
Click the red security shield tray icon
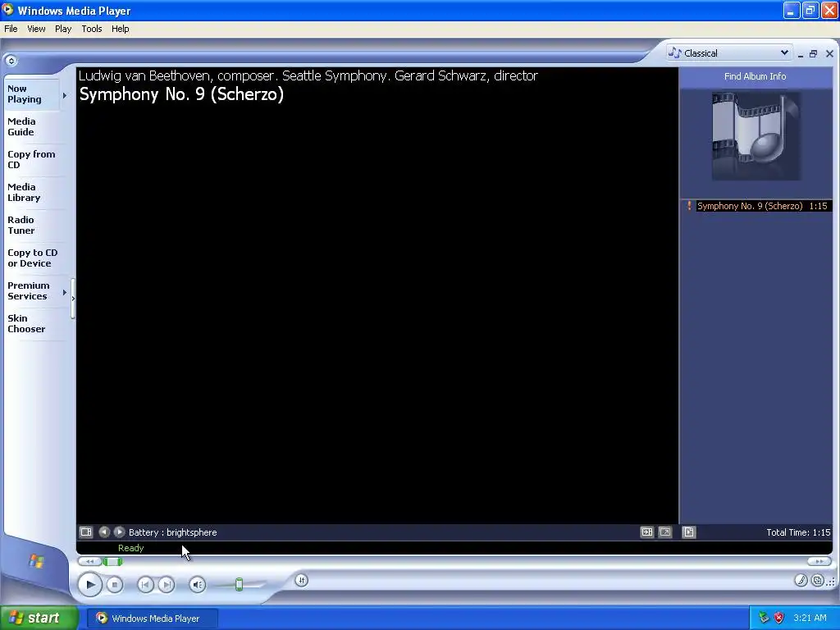tap(779, 618)
